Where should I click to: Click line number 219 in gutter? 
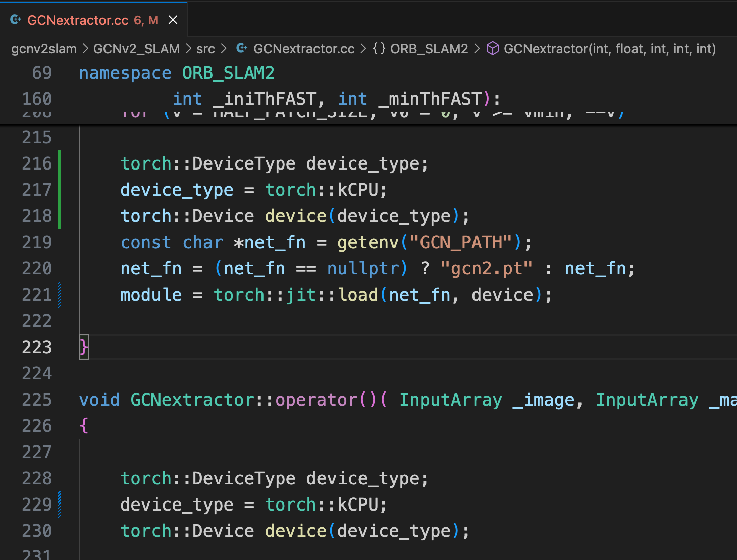pyautogui.click(x=37, y=242)
